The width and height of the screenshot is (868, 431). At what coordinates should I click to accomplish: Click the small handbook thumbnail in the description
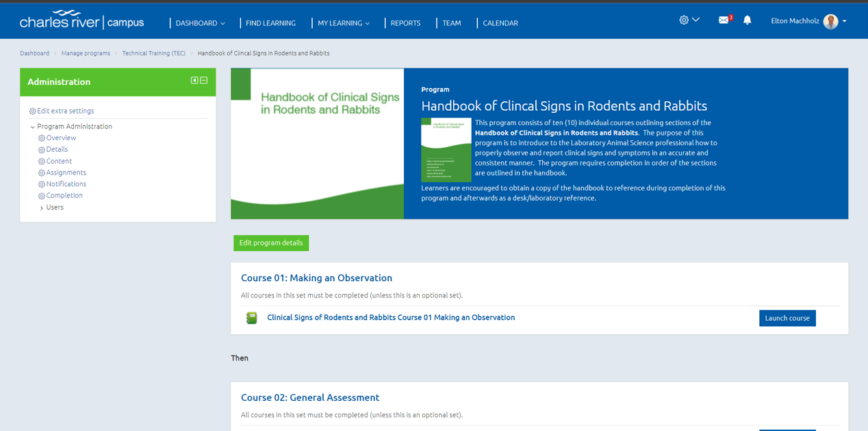point(446,150)
